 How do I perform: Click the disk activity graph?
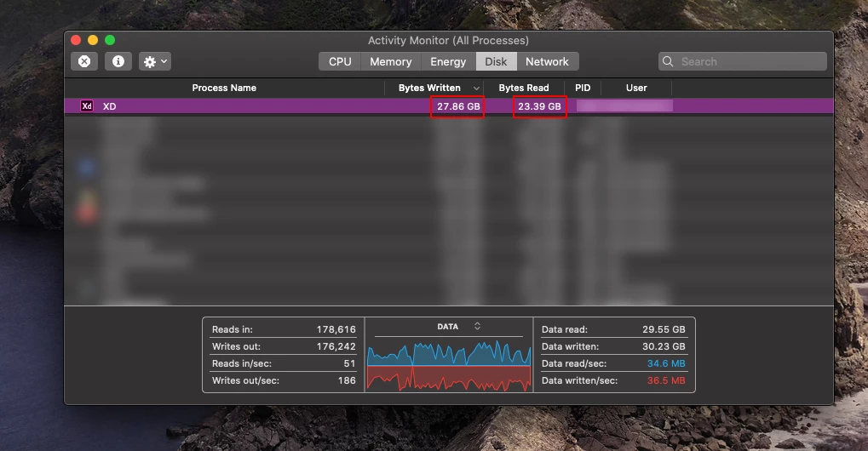point(449,366)
